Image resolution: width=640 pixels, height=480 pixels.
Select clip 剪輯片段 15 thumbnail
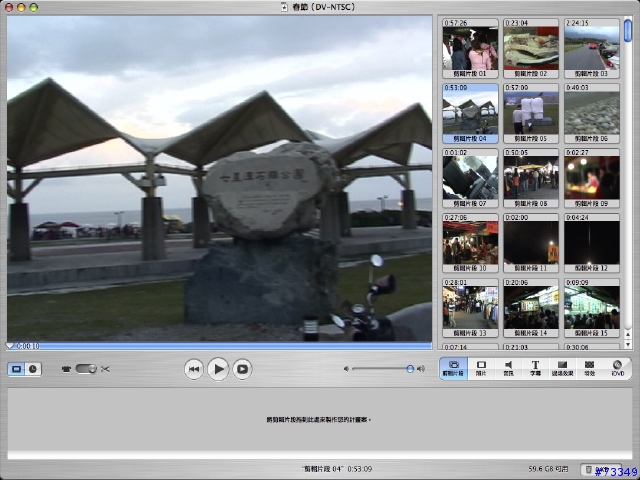click(592, 308)
